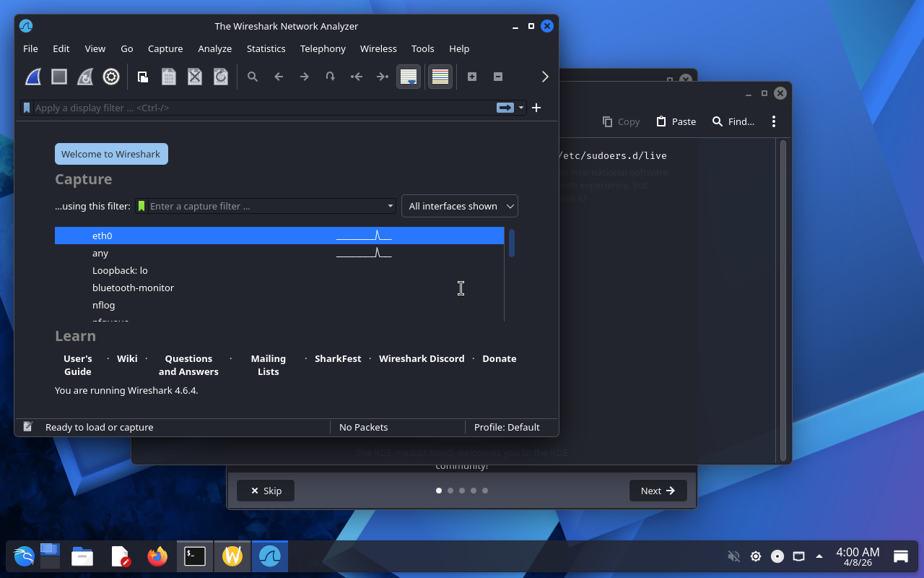
Task: Open the Analyze menu
Action: click(214, 48)
